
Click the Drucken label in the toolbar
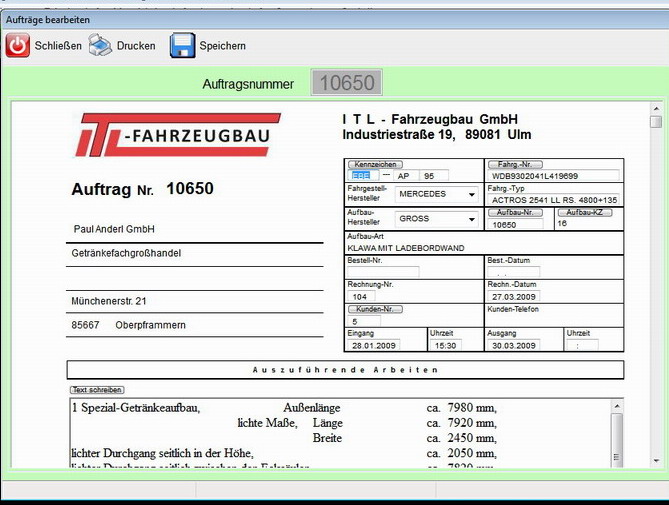136,46
